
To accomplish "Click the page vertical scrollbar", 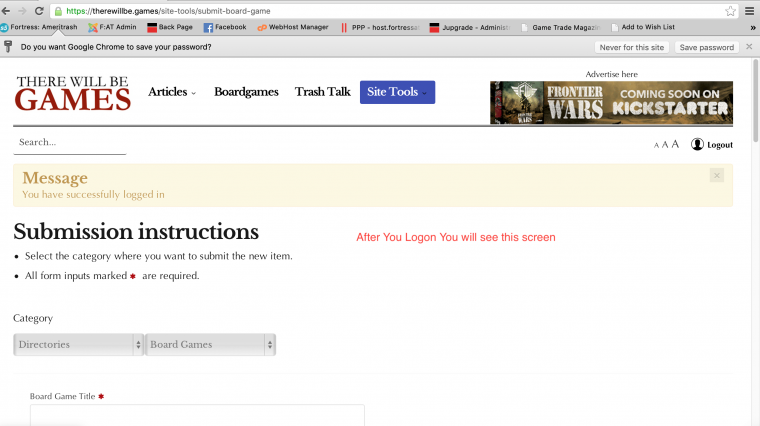I will coord(756,101).
